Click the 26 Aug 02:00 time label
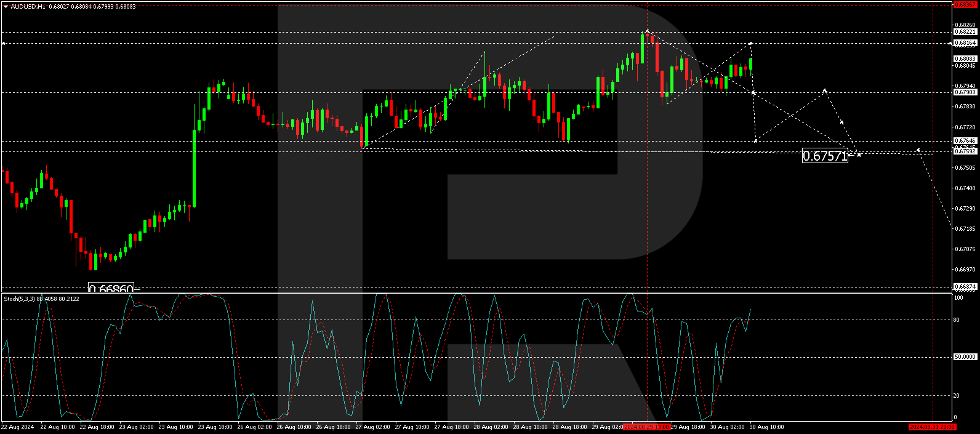This screenshot has width=980, height=434. pos(254,427)
